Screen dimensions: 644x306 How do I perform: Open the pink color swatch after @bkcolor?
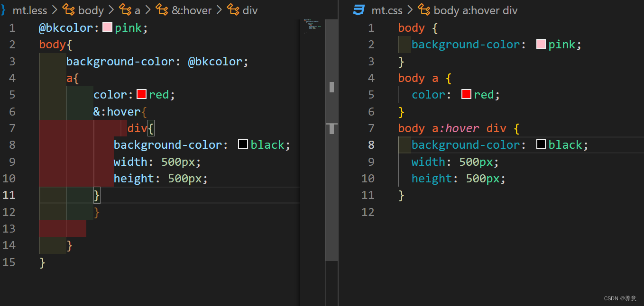(x=107, y=27)
